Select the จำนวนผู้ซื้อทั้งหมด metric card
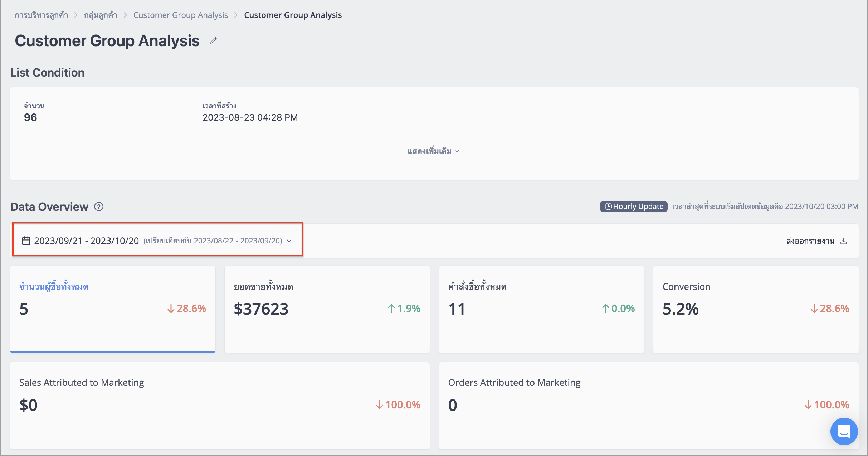Screen dimensions: 868x456 [x=113, y=309]
